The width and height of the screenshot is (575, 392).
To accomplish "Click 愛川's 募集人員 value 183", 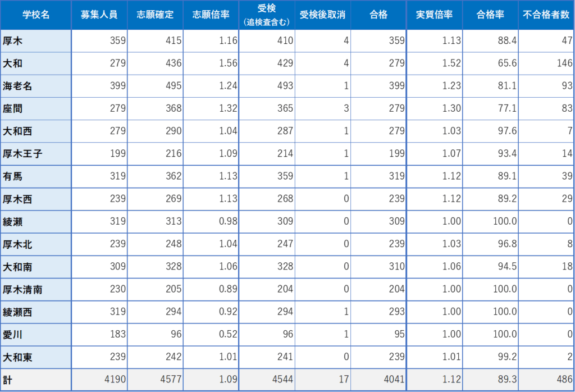I will point(118,334).
